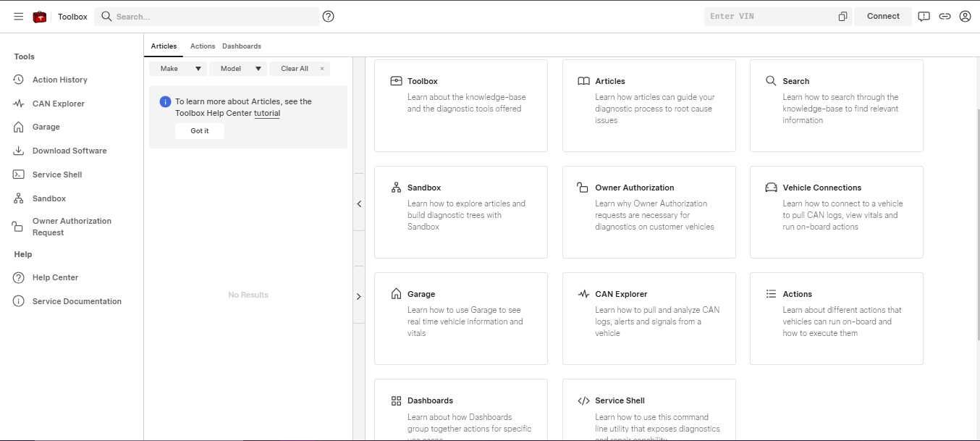Click the grid icon on Dashboards card
This screenshot has height=441, width=980.
396,400
